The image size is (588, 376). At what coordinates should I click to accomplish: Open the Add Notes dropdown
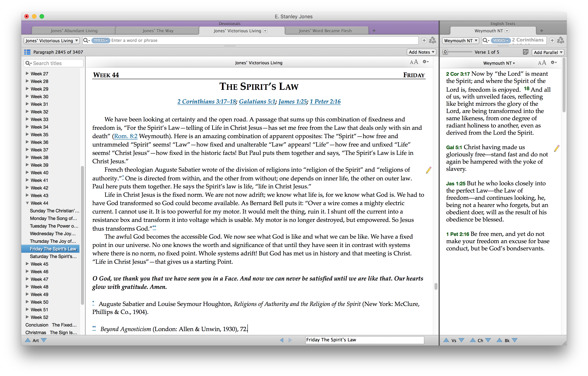pyautogui.click(x=421, y=52)
